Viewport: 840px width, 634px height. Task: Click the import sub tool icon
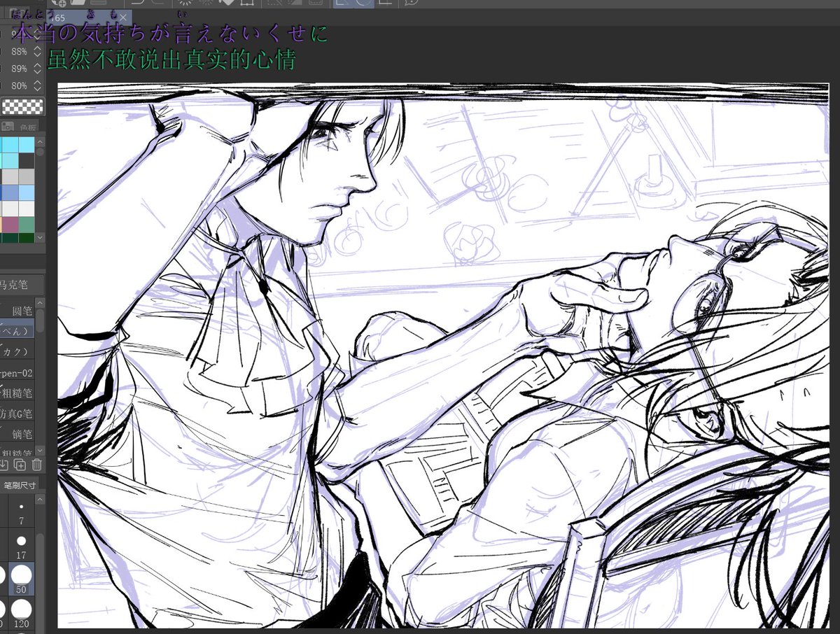pos(5,464)
